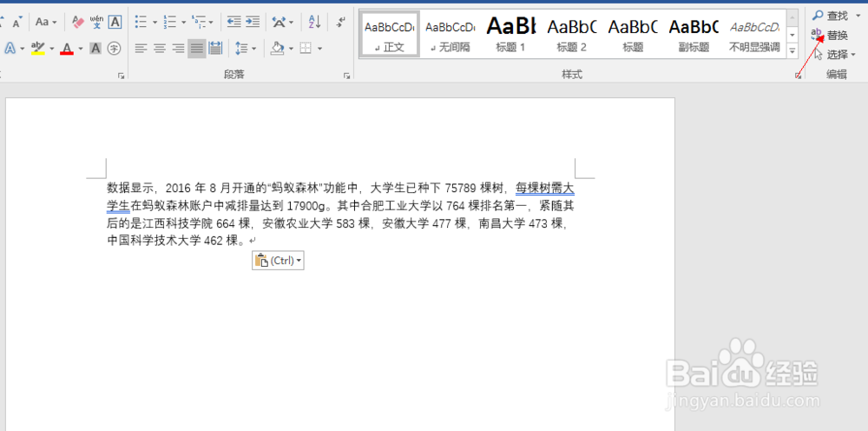
Task: Clear all formatting with the eraser icon
Action: tap(78, 23)
